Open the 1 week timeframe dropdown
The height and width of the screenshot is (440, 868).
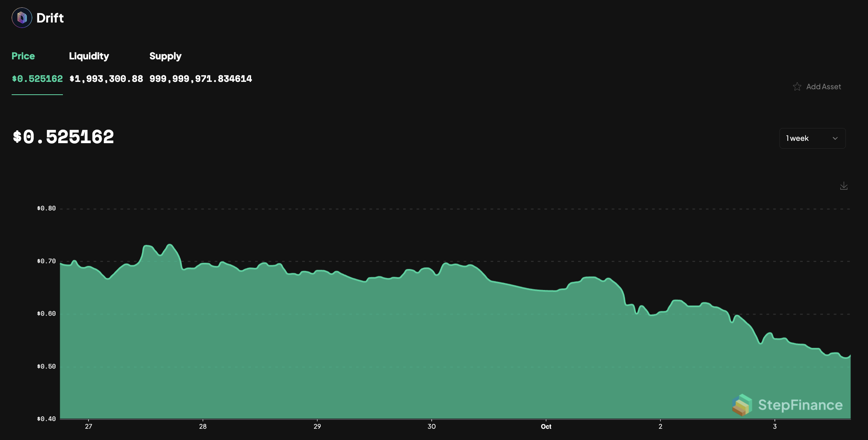(812, 139)
